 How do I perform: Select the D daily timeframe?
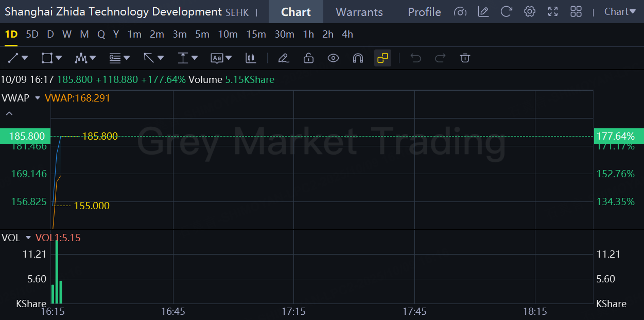pyautogui.click(x=50, y=35)
